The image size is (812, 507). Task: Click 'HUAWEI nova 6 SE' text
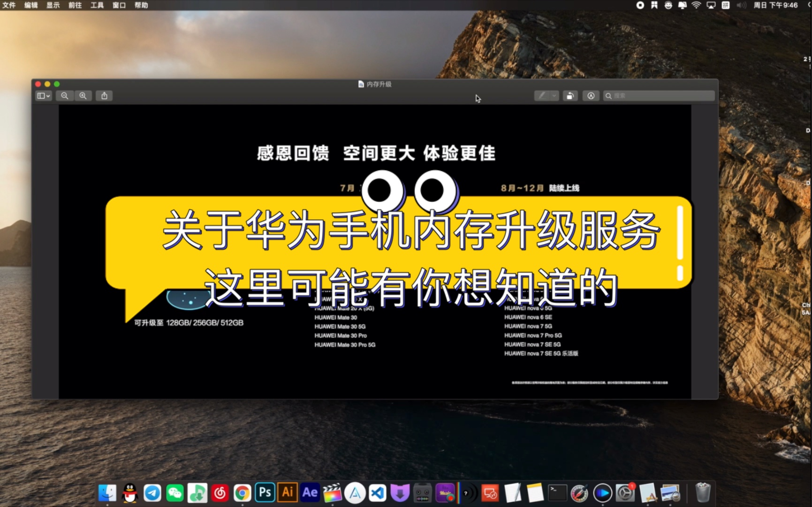point(528,317)
